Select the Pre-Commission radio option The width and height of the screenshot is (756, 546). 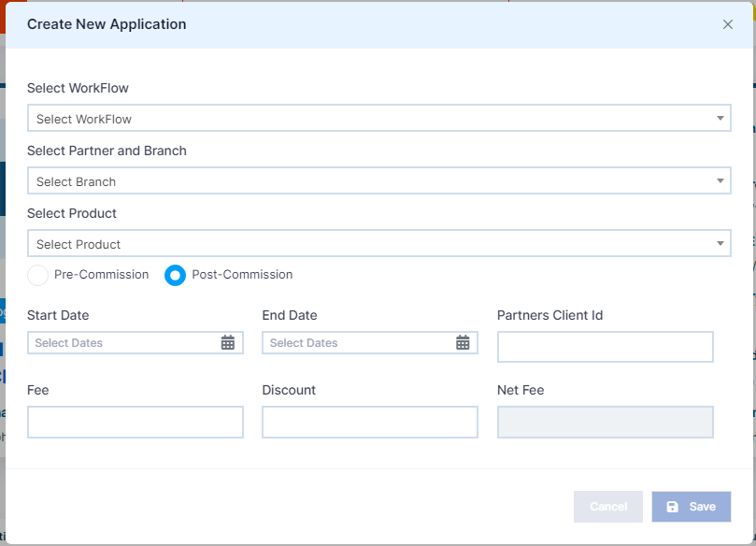(37, 275)
